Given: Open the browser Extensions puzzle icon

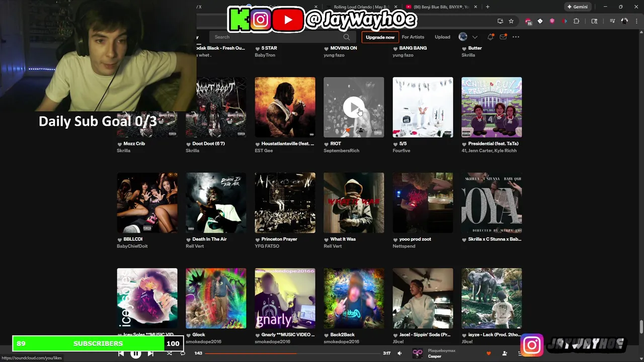Looking at the screenshot, I should click(x=576, y=21).
